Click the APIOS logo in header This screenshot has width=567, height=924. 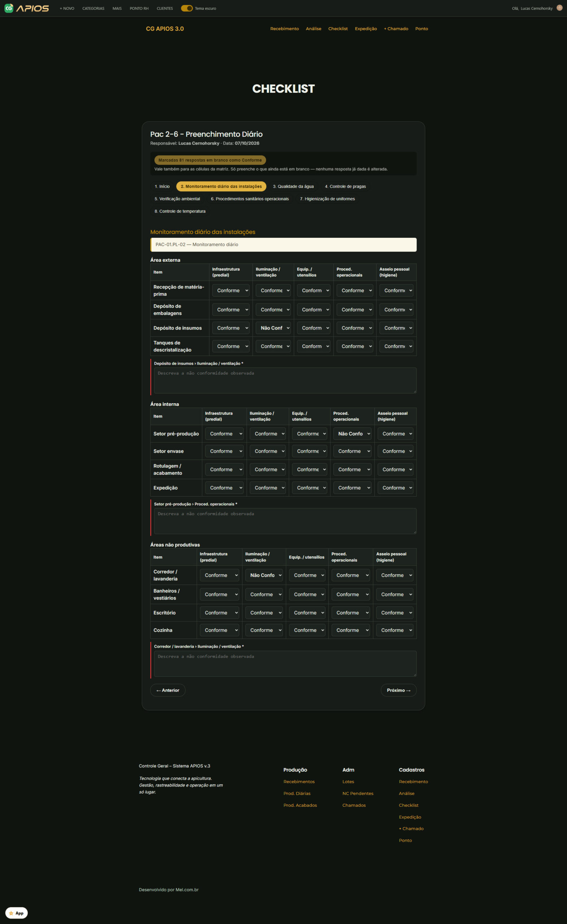[x=27, y=8]
